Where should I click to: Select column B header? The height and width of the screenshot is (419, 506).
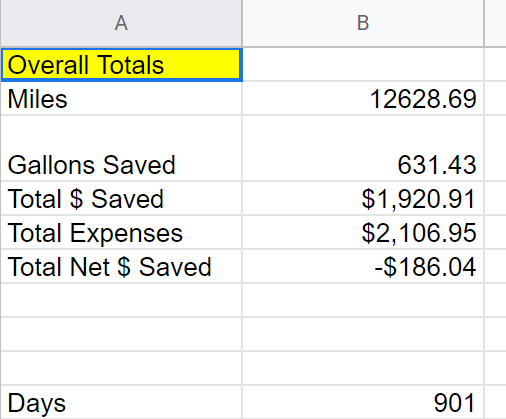[363, 23]
